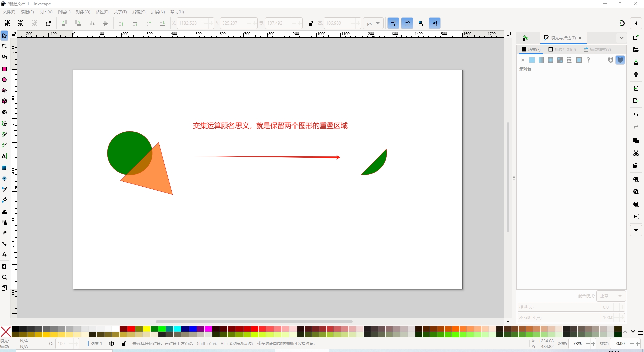Switch to the 描边绘制(P) tab

coord(562,50)
